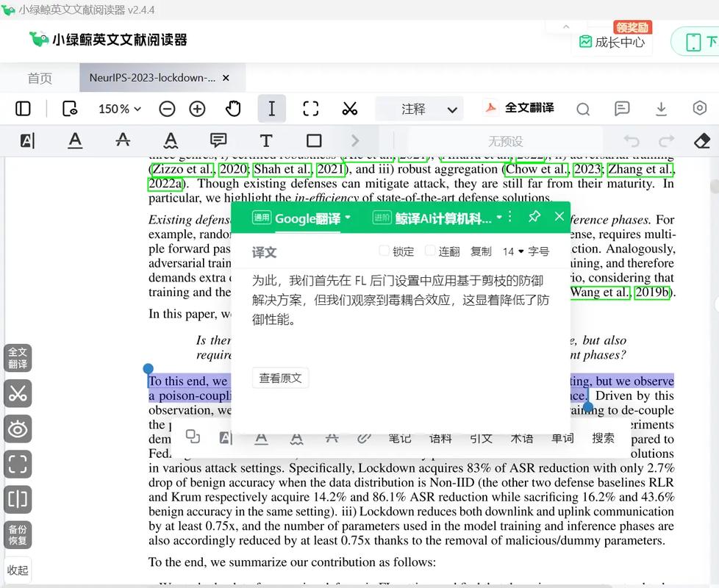Click the undo arrow
The image size is (719, 588).
632,140
